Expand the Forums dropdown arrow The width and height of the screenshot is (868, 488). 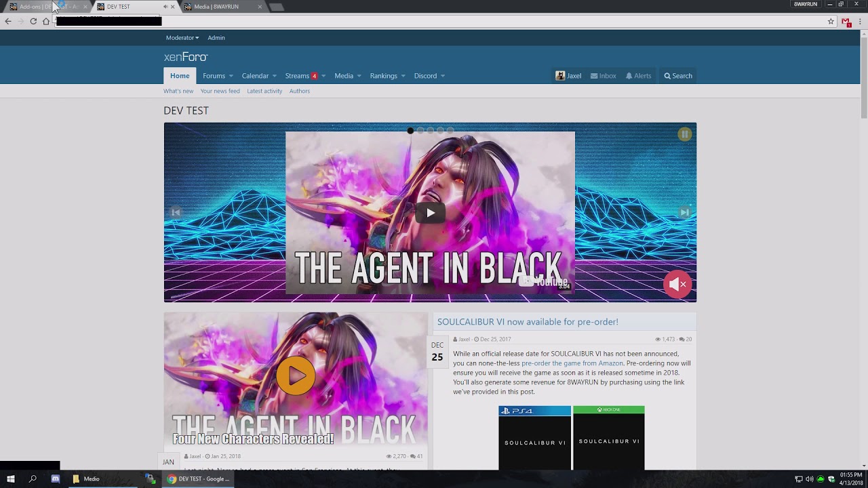pyautogui.click(x=231, y=76)
